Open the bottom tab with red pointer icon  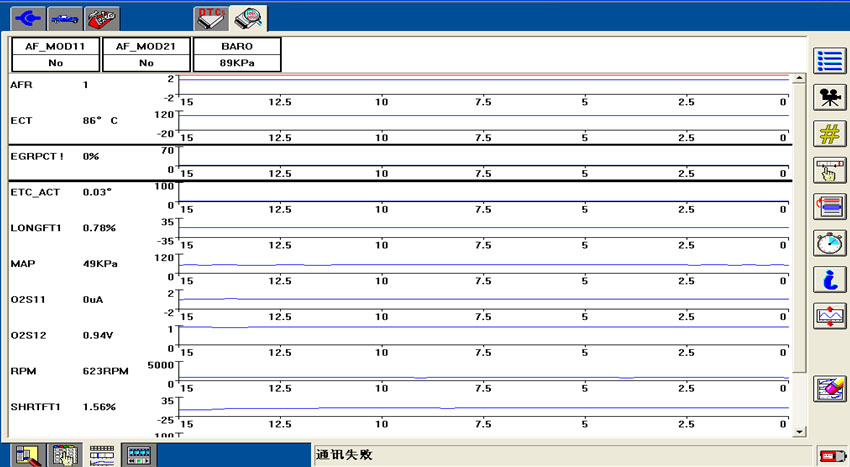[28, 455]
